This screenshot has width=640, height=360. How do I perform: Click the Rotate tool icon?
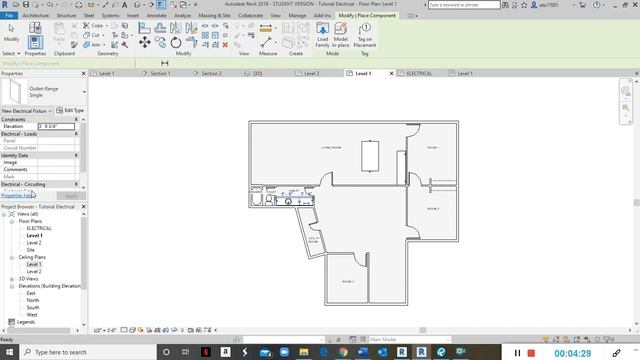[x=176, y=42]
